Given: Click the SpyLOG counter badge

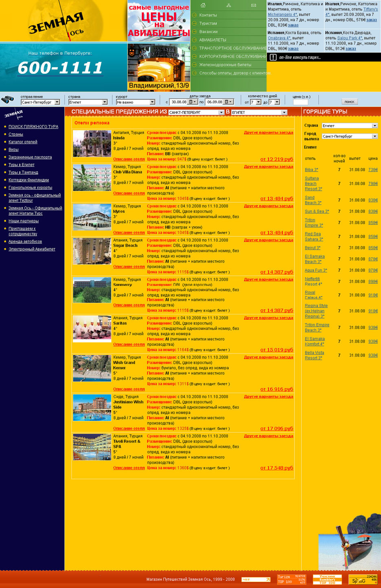Looking at the screenshot, I should (x=363, y=579).
